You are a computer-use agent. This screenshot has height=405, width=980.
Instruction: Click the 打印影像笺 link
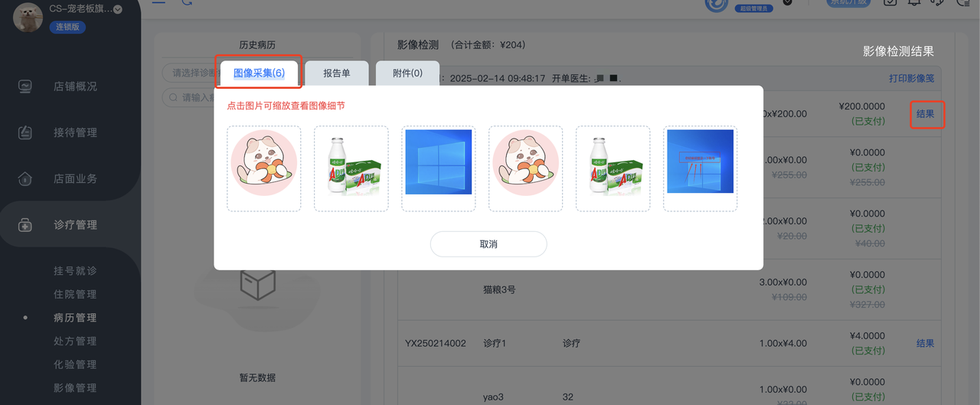911,78
